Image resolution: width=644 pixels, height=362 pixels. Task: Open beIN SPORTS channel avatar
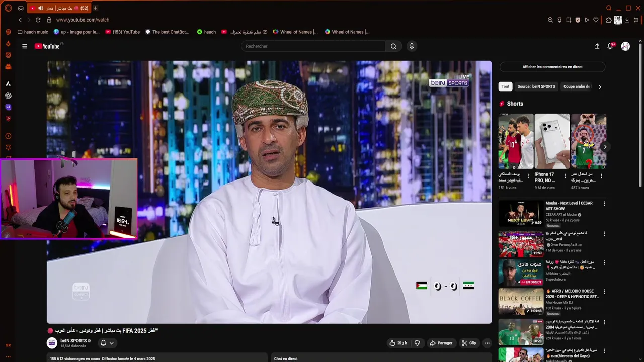tap(52, 343)
